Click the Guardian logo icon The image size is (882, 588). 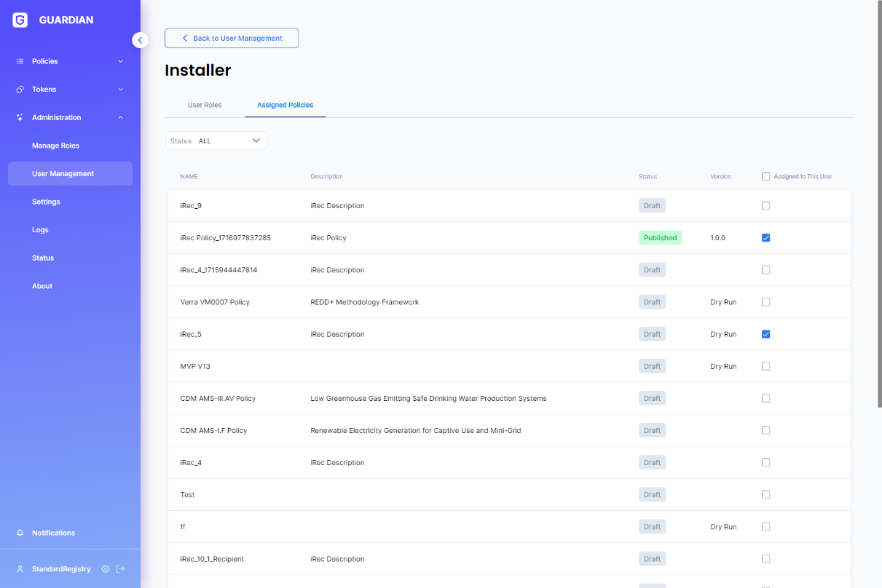20,20
